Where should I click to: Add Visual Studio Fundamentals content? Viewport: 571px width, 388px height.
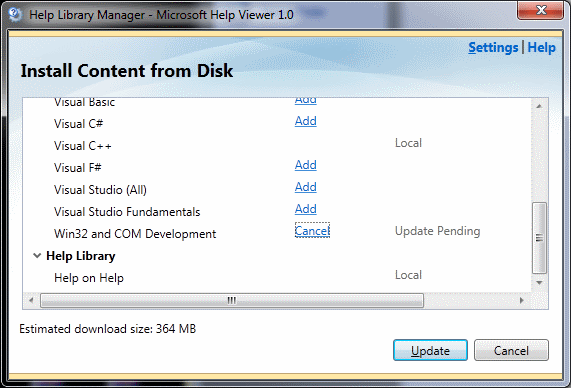coord(306,209)
